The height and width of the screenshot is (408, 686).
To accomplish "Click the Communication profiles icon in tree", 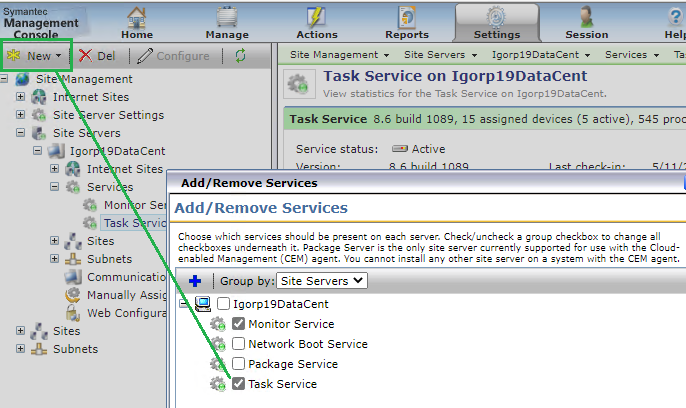I will pyautogui.click(x=73, y=277).
